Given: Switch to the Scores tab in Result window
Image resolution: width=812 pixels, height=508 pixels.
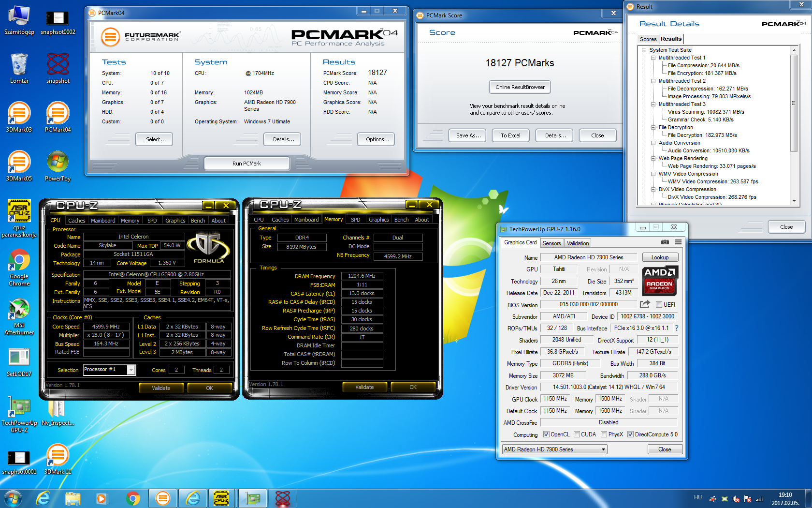Looking at the screenshot, I should click(648, 39).
